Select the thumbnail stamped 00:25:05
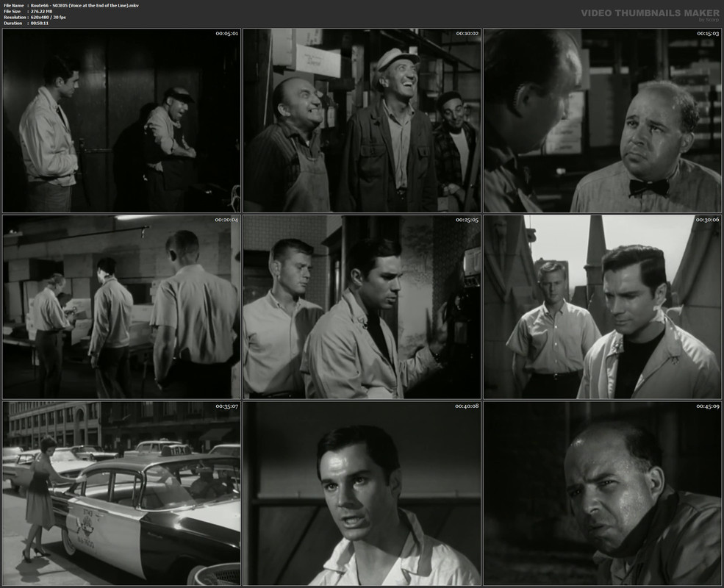Image resolution: width=724 pixels, height=588 pixels. (x=362, y=307)
